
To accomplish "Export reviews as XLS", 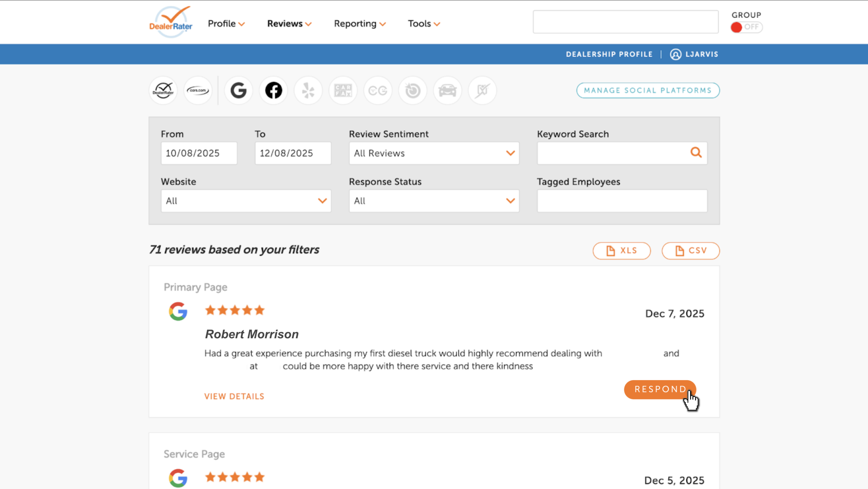I will click(x=622, y=251).
